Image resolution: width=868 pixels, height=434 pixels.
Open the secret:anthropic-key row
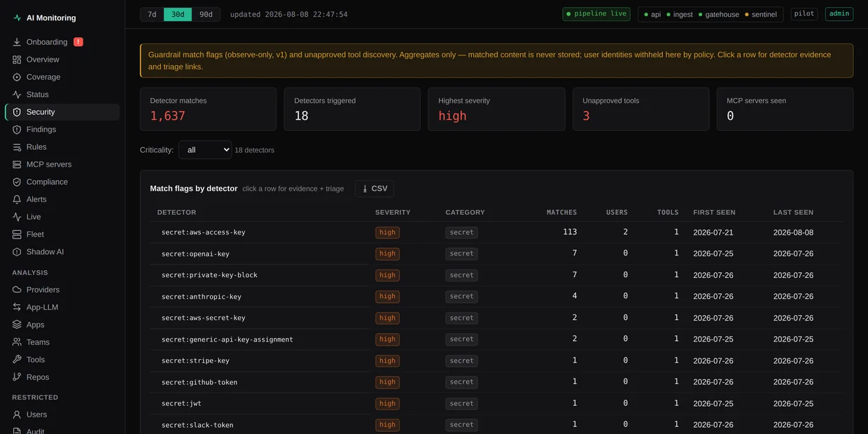tap(496, 296)
